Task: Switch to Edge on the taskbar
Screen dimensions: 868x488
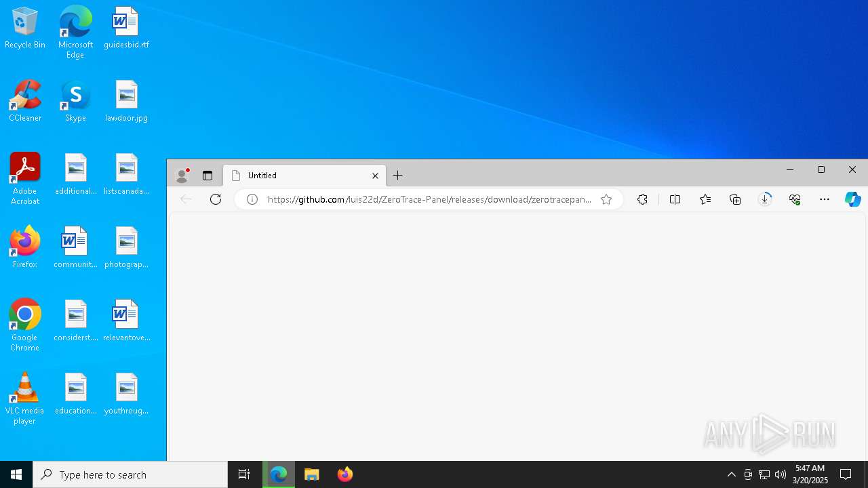Action: [x=279, y=474]
